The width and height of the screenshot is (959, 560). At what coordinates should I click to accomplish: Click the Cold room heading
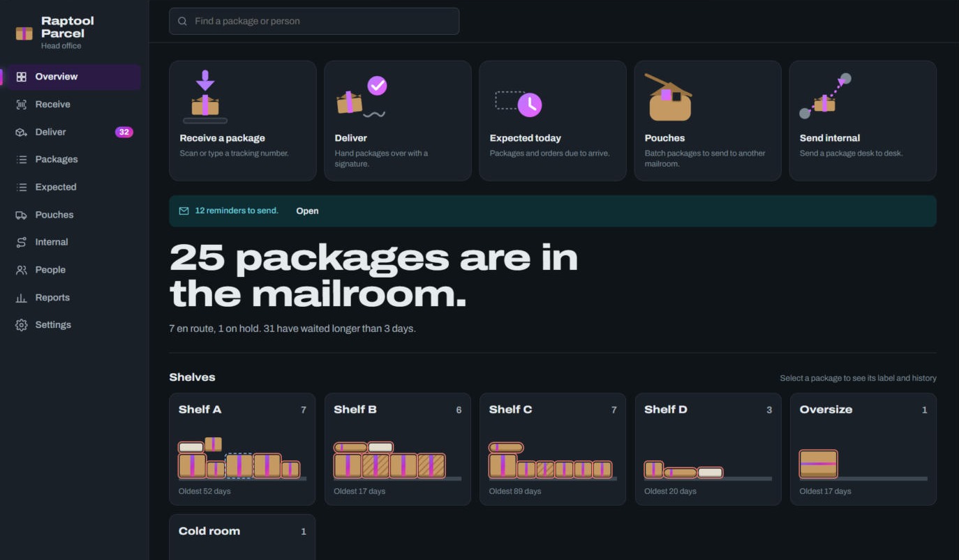point(209,531)
